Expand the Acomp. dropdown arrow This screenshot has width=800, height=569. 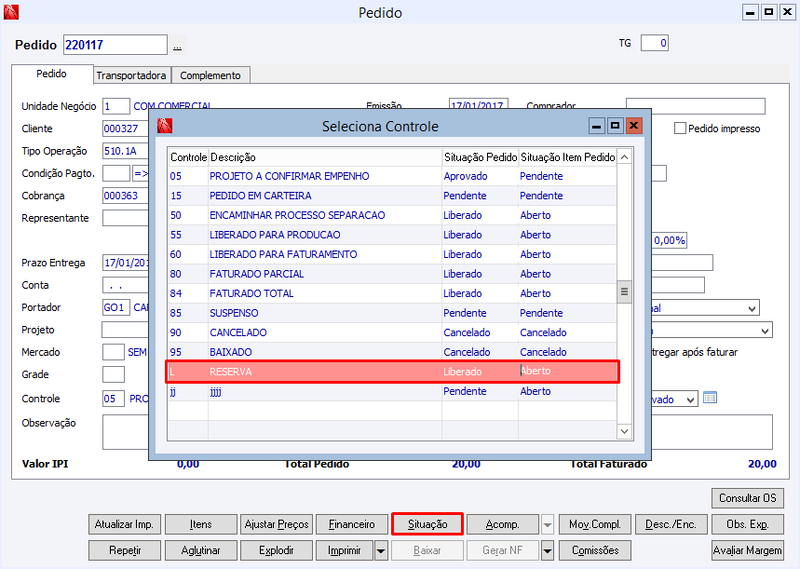pyautogui.click(x=547, y=524)
